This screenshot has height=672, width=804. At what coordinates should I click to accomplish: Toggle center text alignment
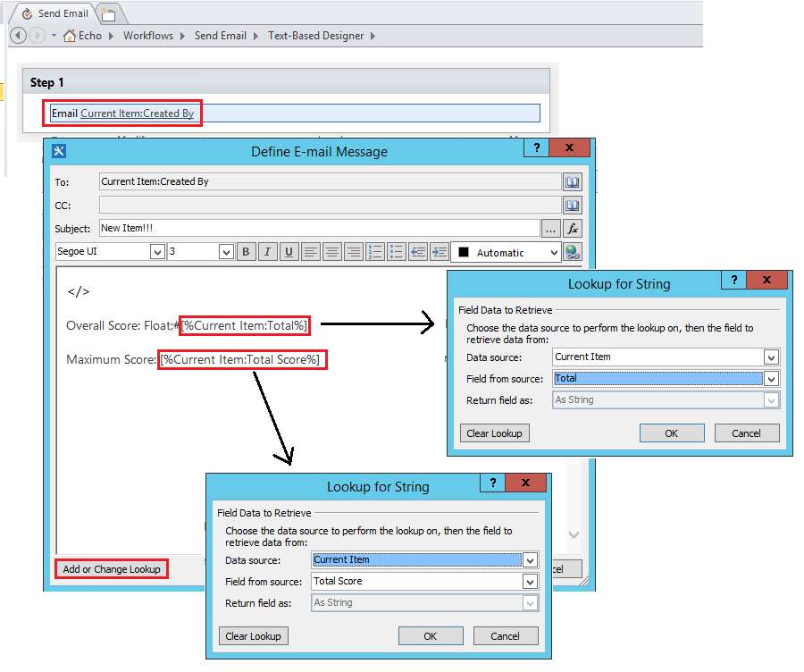point(331,252)
